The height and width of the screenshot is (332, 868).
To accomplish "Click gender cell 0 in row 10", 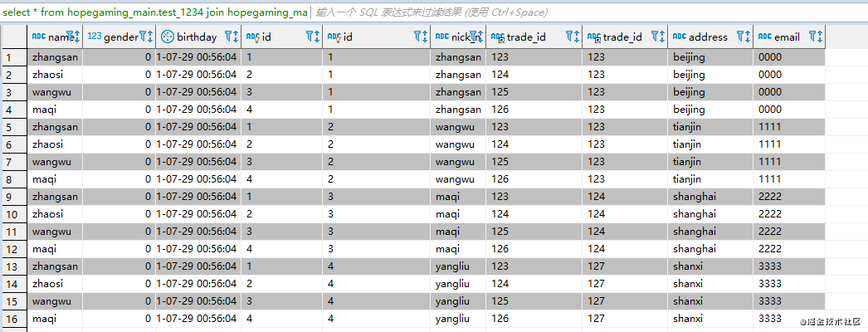I will point(119,214).
